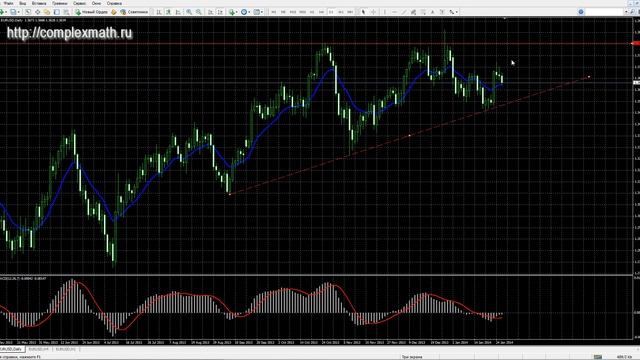The width and height of the screenshot is (640, 360).
Task: Click the Indicators list icon
Action: point(232,12)
